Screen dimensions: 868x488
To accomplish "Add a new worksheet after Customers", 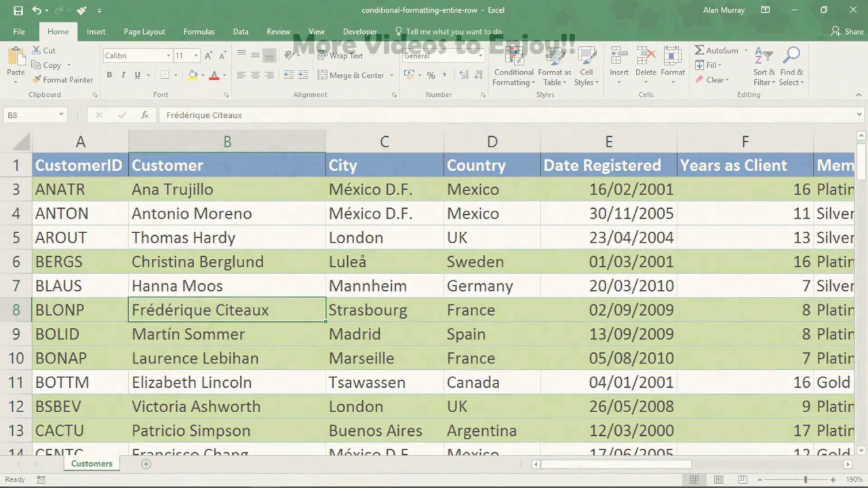I will pyautogui.click(x=146, y=464).
